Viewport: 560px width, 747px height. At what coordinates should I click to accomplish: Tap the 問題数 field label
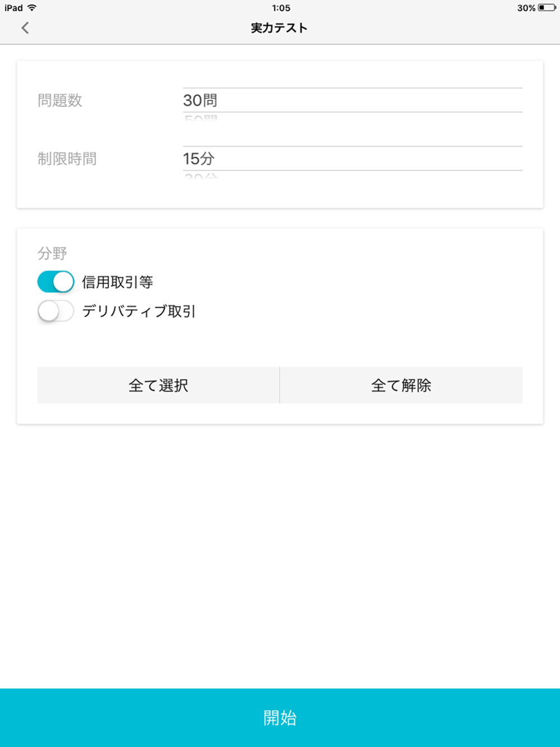pos(60,101)
